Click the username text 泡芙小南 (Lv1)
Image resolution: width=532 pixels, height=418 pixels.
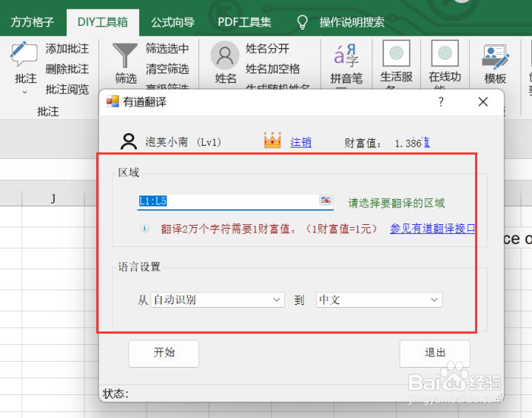(183, 142)
